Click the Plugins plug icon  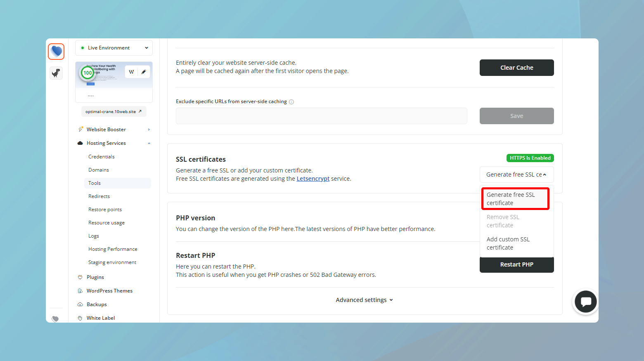(x=80, y=277)
